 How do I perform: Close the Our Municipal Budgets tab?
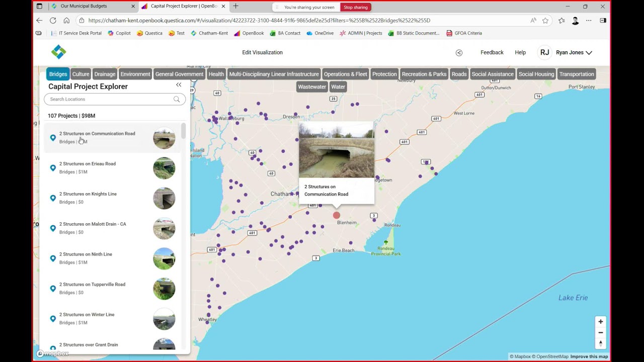[x=133, y=6]
